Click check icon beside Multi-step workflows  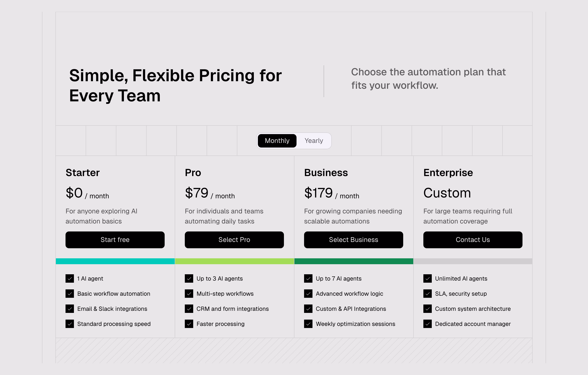tap(189, 294)
